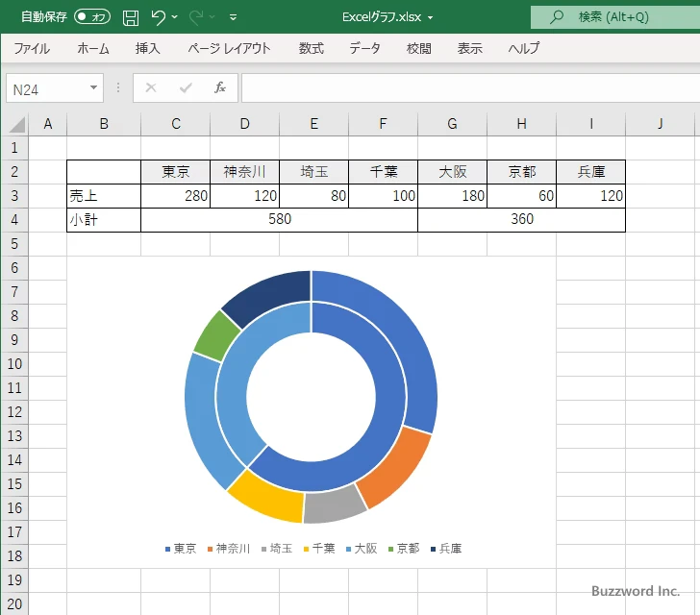
Task: Select row 12 header
Action: [14, 411]
